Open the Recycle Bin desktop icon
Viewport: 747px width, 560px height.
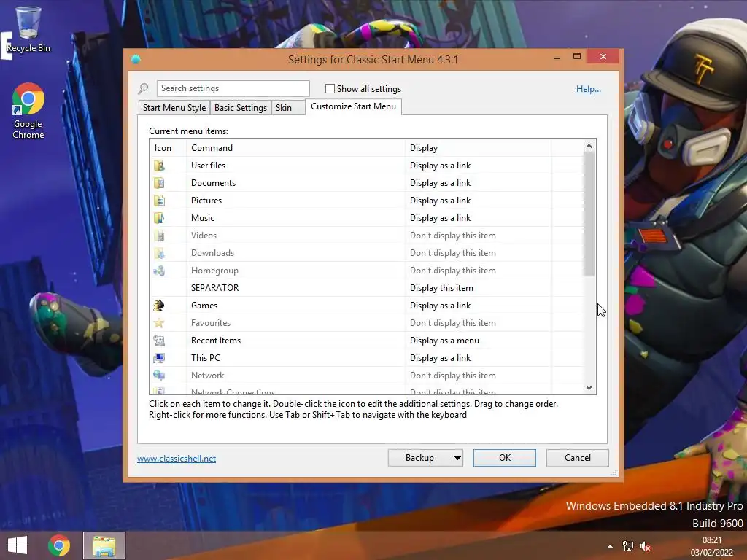point(28,29)
